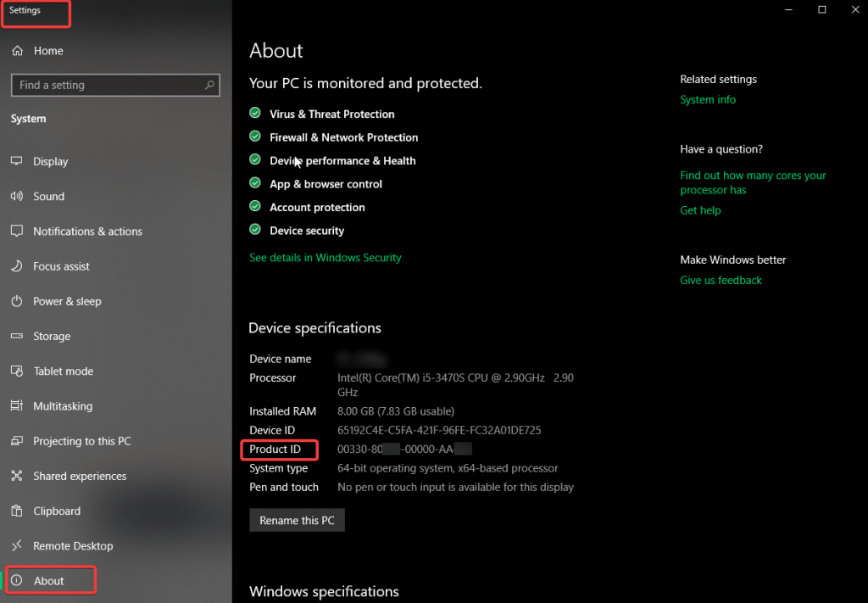The height and width of the screenshot is (603, 868).
Task: Click the Tablet mode icon
Action: [x=17, y=371]
